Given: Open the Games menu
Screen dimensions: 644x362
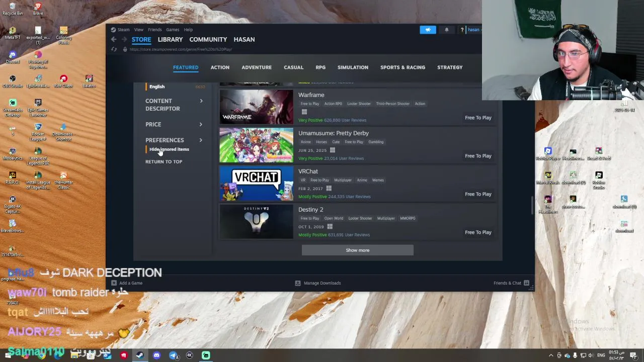Looking at the screenshot, I should tap(173, 30).
